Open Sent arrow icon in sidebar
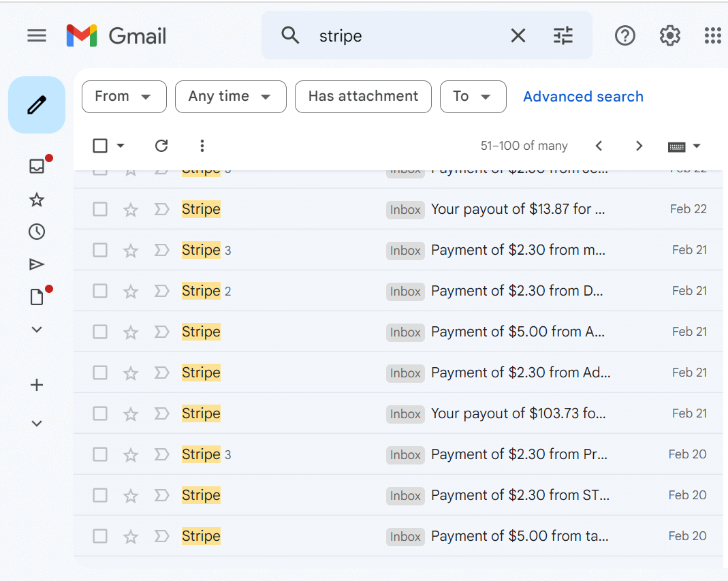Screen dimensions: 728x581 [37, 264]
